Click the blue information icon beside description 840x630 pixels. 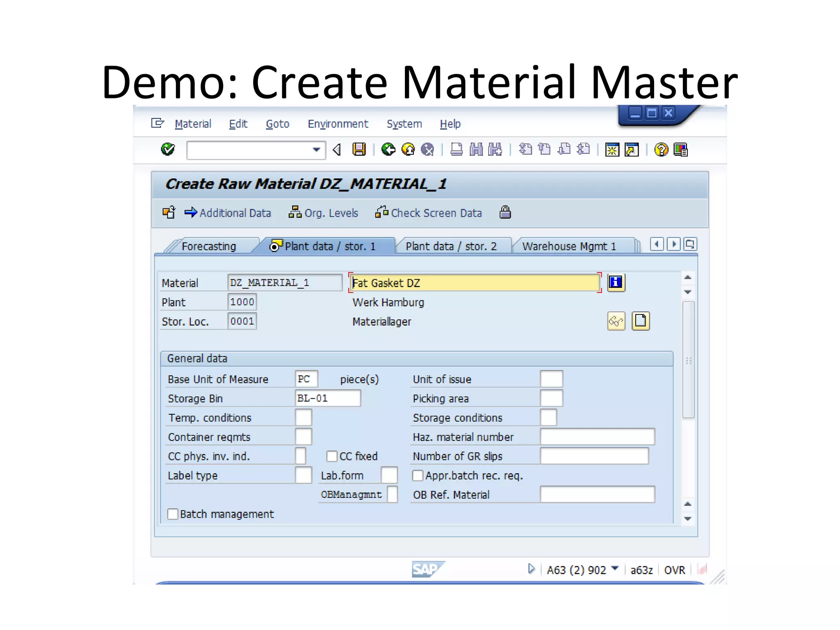click(616, 283)
